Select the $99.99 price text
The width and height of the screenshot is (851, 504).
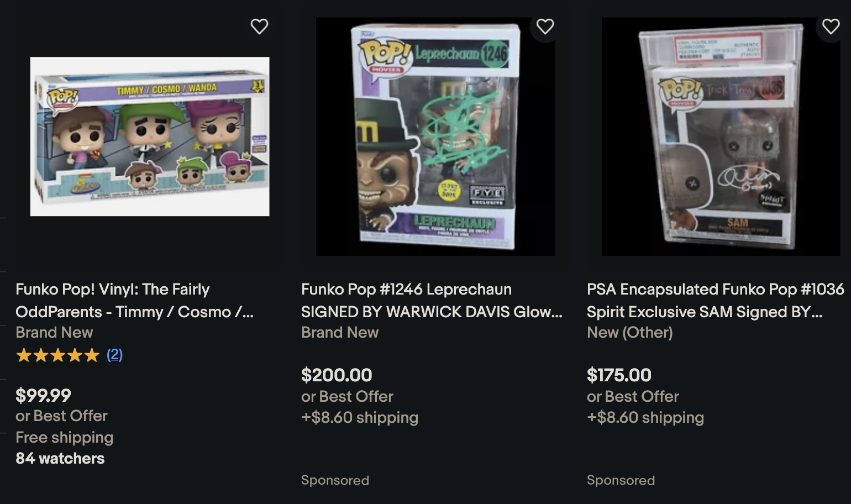[x=43, y=396]
